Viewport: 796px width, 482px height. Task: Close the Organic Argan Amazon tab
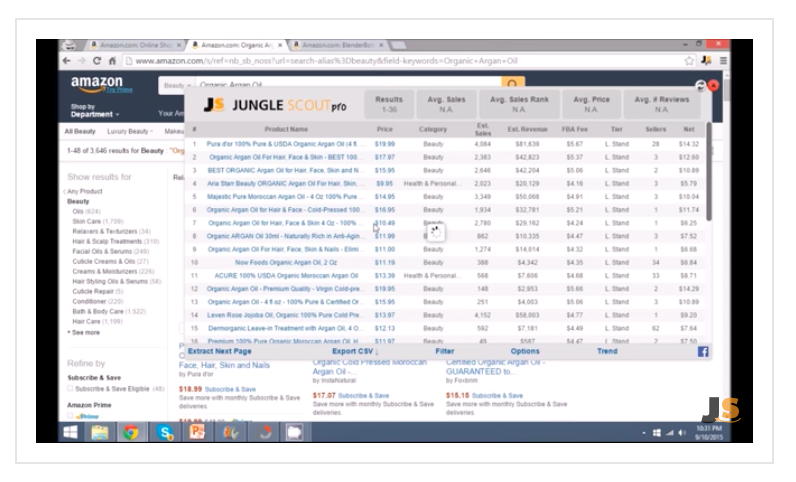point(280,45)
